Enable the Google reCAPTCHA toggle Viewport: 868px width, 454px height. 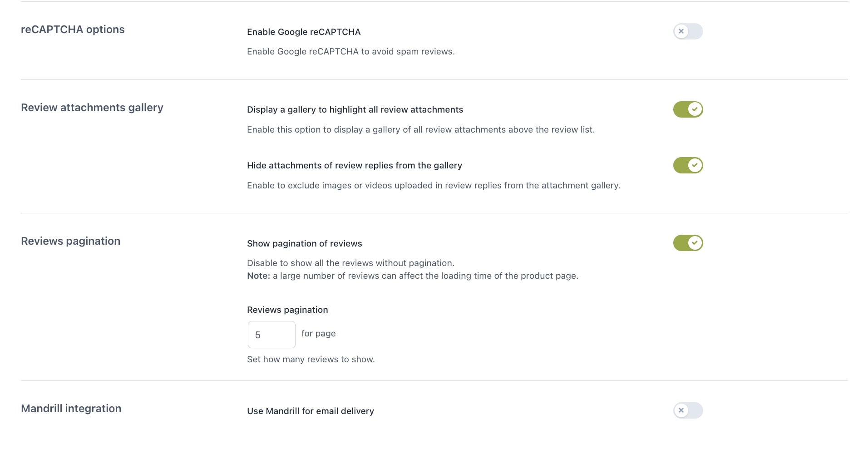(687, 31)
